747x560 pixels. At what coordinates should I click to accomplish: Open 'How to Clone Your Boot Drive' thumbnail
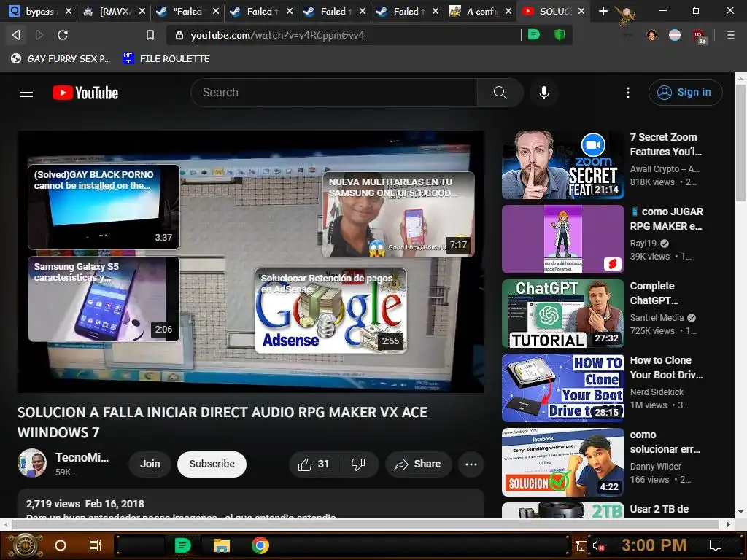tap(562, 388)
